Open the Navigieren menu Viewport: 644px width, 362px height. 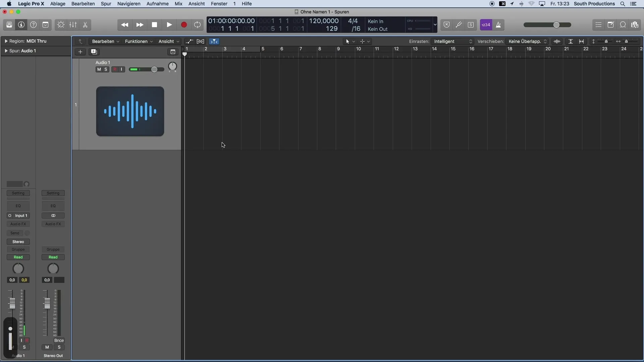point(129,4)
